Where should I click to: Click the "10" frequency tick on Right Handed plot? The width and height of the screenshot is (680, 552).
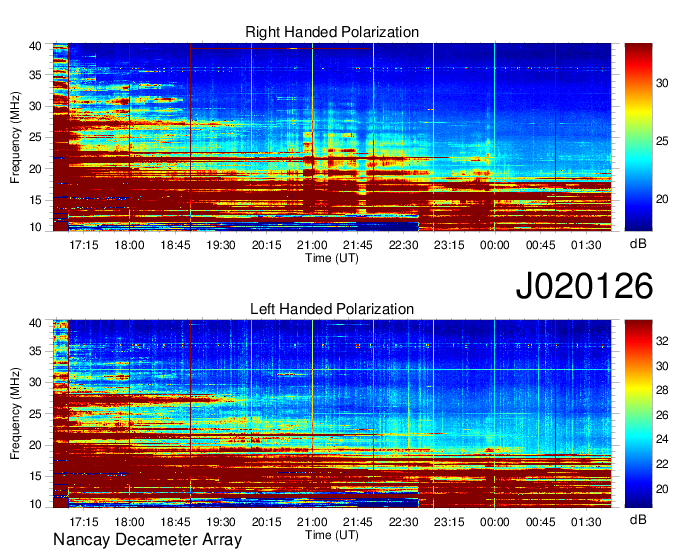(35, 227)
